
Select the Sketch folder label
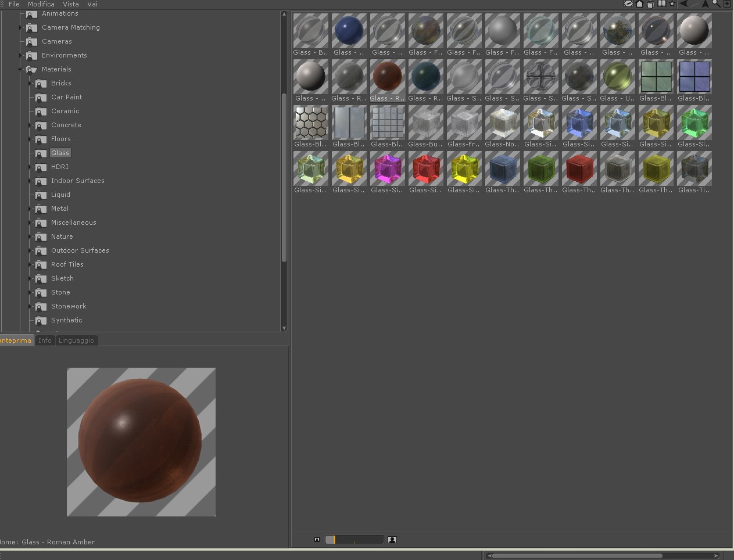[62, 278]
